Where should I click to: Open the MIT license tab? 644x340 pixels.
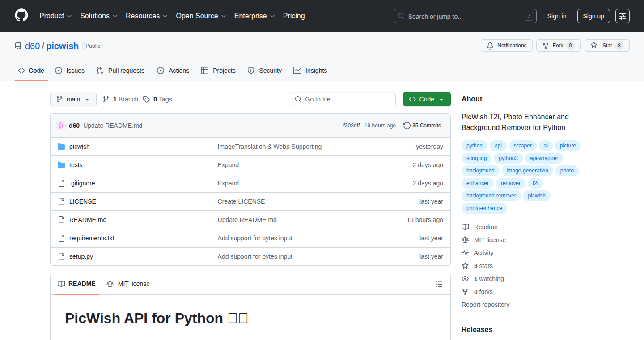pyautogui.click(x=128, y=284)
